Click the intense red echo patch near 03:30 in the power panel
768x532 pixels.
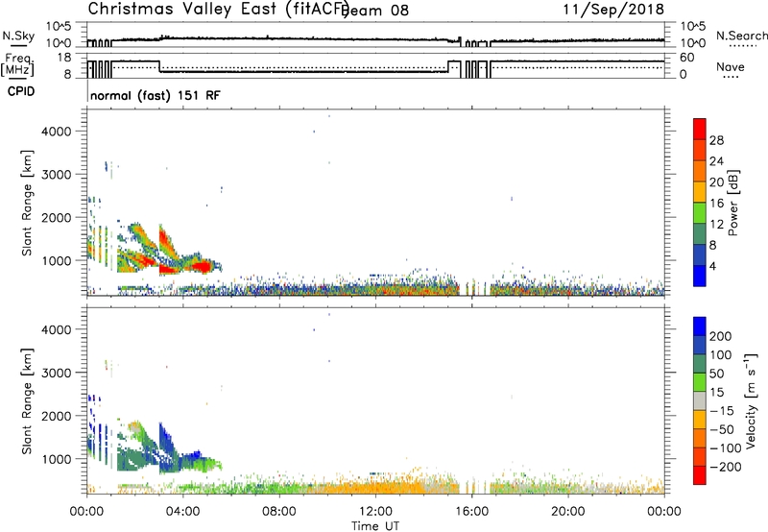coord(169,269)
